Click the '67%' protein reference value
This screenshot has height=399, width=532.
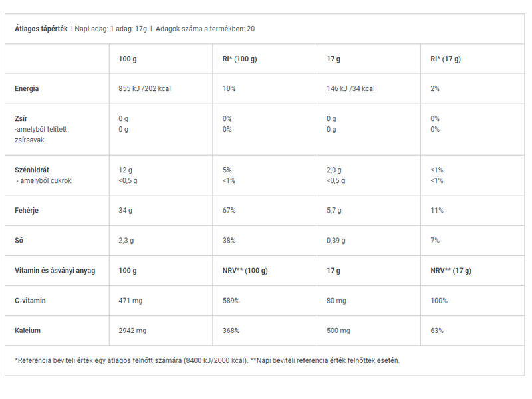click(x=229, y=211)
